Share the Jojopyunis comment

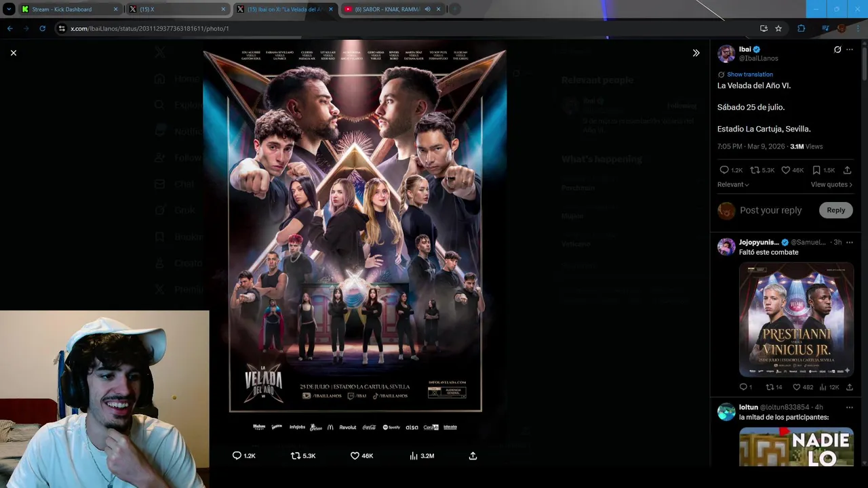(849, 387)
